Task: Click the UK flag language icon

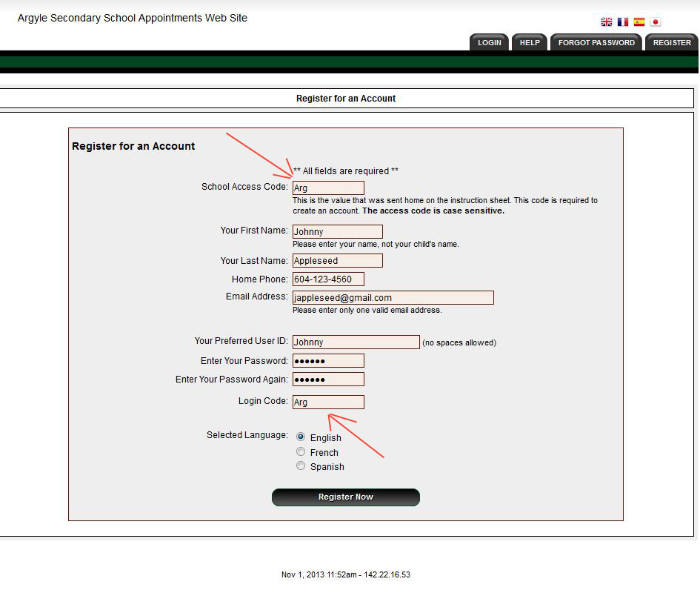Action: pos(607,22)
